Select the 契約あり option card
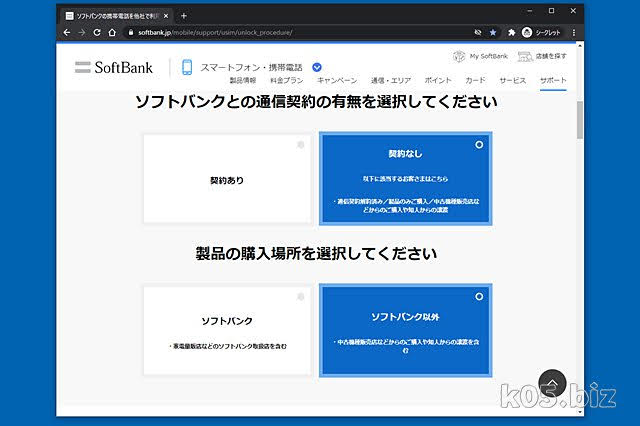 [227, 179]
